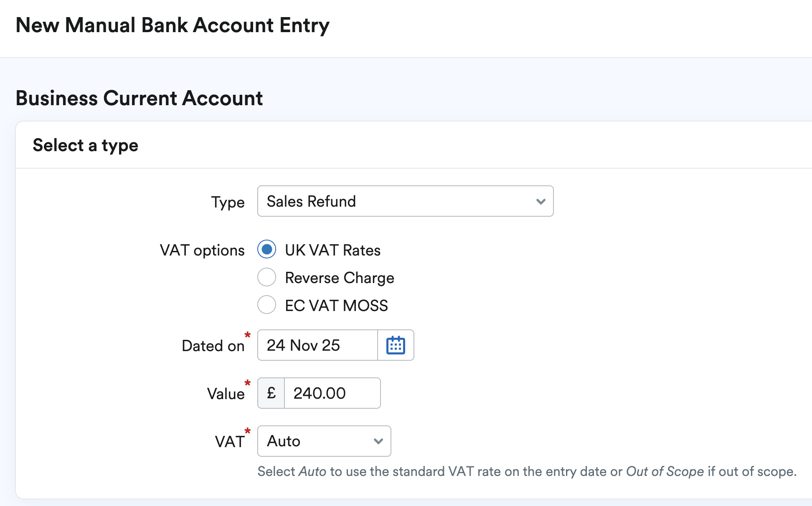
Task: Click the VAT options label
Action: tap(202, 250)
